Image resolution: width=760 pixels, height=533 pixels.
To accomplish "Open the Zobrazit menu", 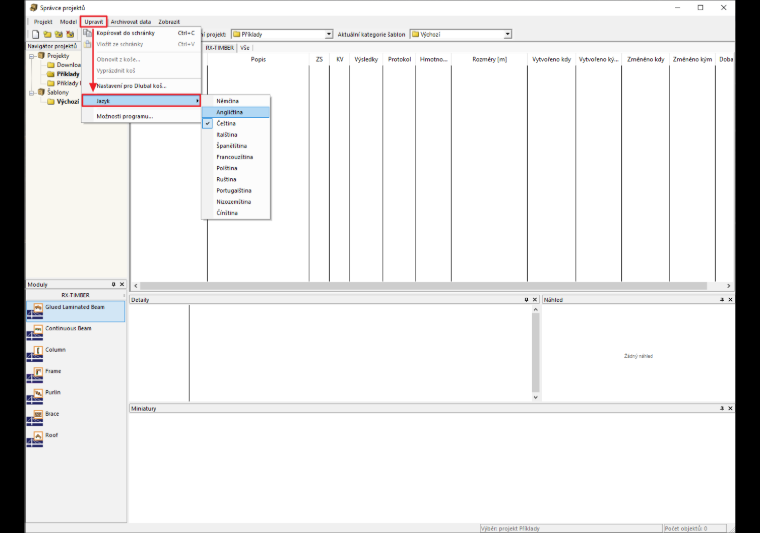I will coord(169,22).
